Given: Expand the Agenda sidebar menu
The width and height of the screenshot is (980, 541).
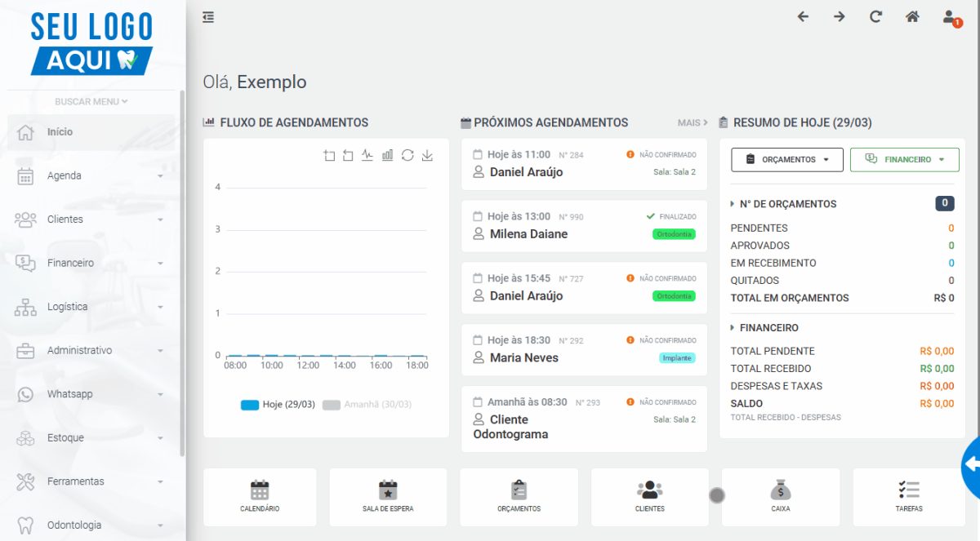Looking at the screenshot, I should 91,175.
